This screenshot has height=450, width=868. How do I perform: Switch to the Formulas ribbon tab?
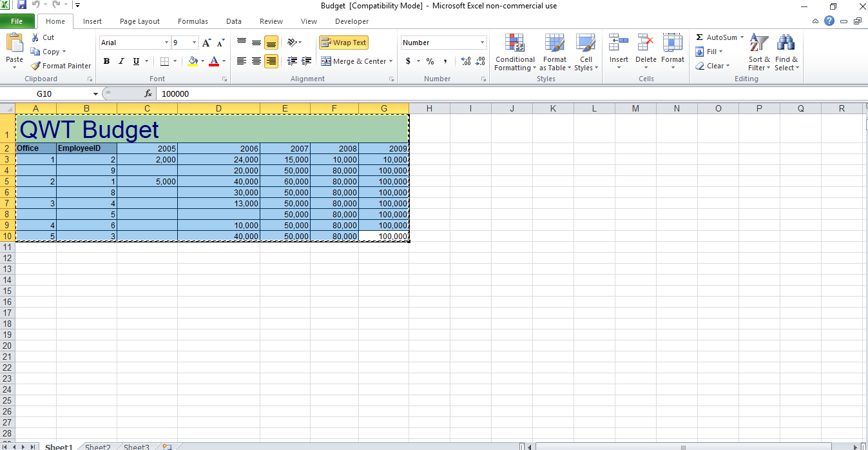point(193,21)
